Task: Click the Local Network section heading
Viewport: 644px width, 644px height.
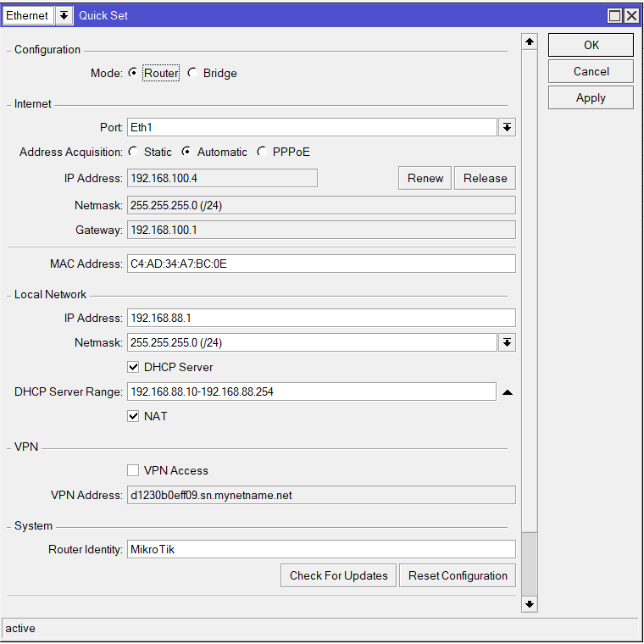Action: point(50,294)
